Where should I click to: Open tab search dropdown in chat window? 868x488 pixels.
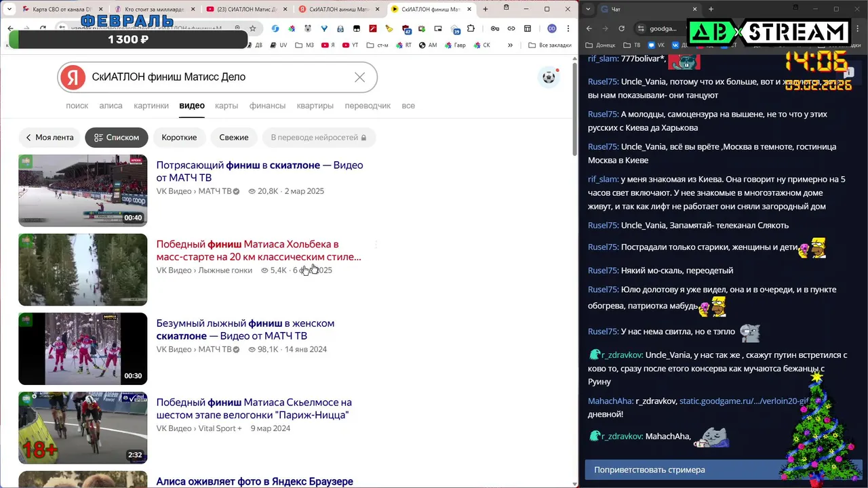[x=588, y=9]
